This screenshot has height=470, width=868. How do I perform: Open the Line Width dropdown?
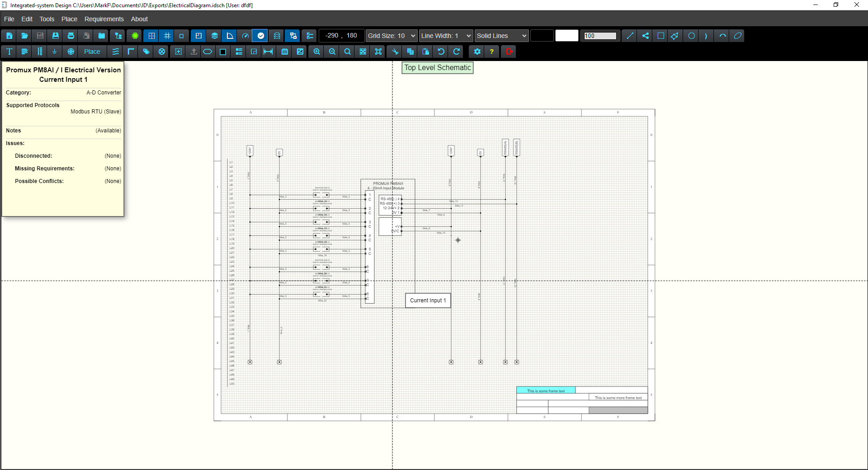[x=445, y=36]
